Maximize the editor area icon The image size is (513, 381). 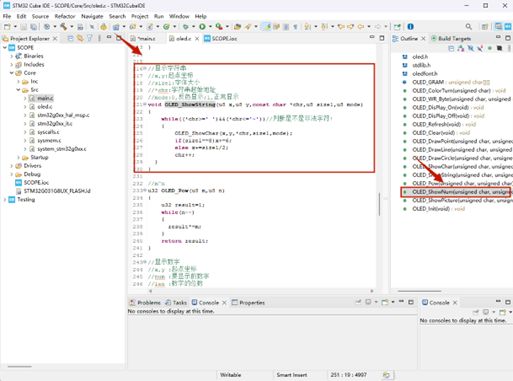point(382,38)
